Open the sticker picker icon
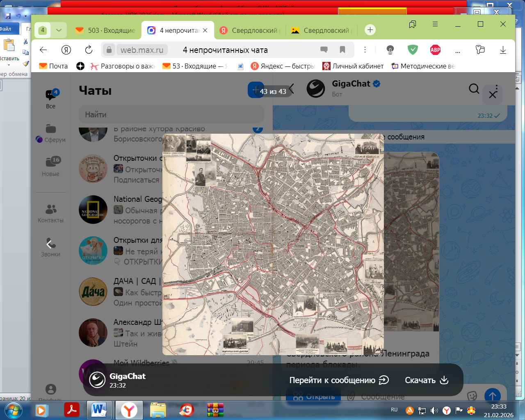 pos(472,395)
